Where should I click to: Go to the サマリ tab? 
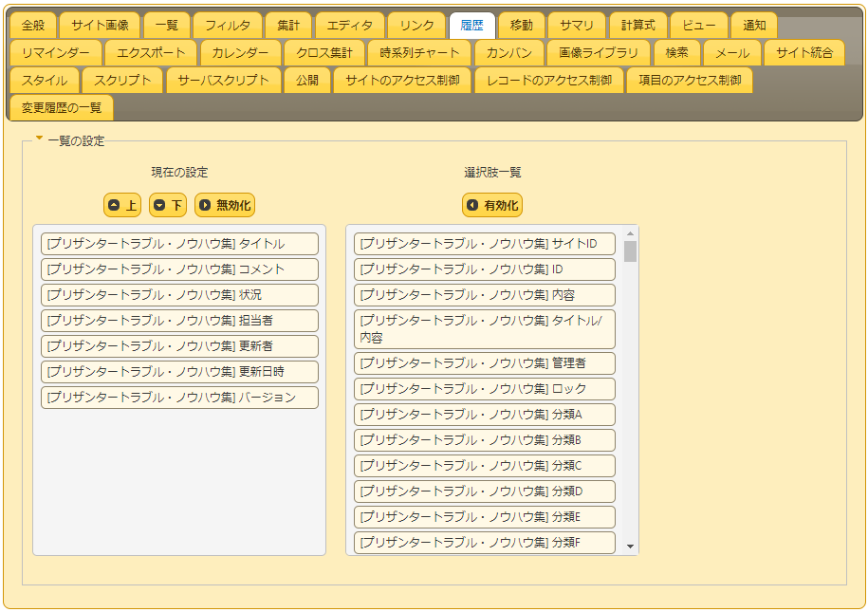coord(577,26)
